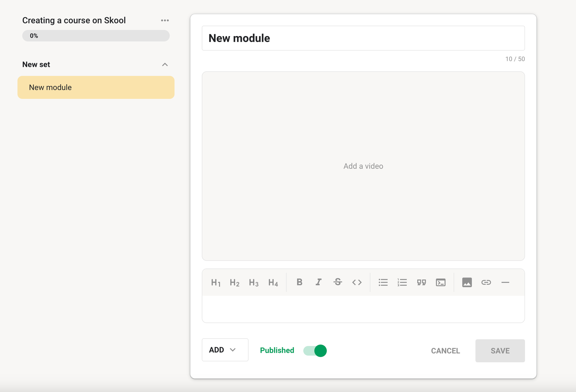Screen dimensions: 576x392
Task: Insert a block quote
Action: point(421,282)
